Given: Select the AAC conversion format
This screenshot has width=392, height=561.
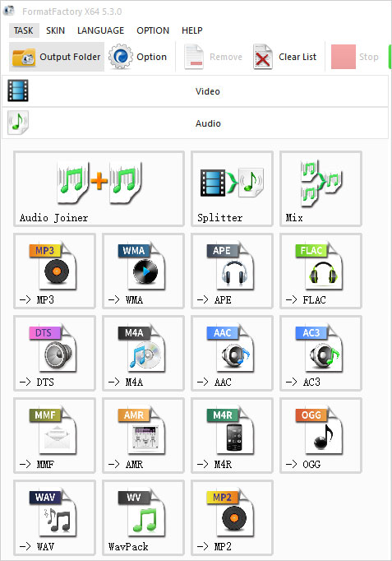Looking at the screenshot, I should pyautogui.click(x=232, y=353).
